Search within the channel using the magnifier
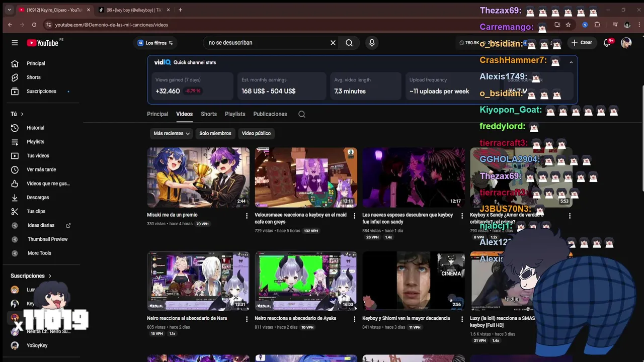The width and height of the screenshot is (644, 362). [301, 114]
